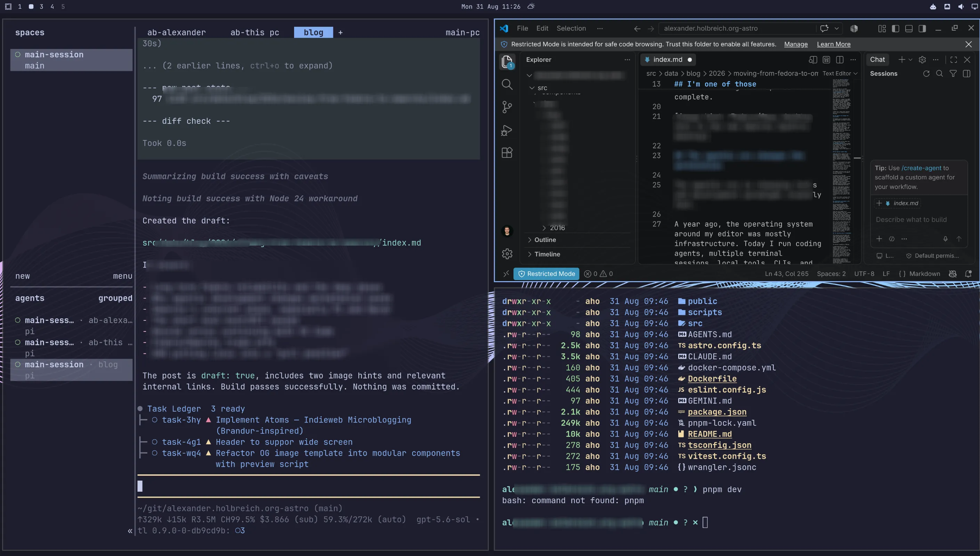Select the index.md editor tab
This screenshot has height=556, width=980.
pos(668,59)
